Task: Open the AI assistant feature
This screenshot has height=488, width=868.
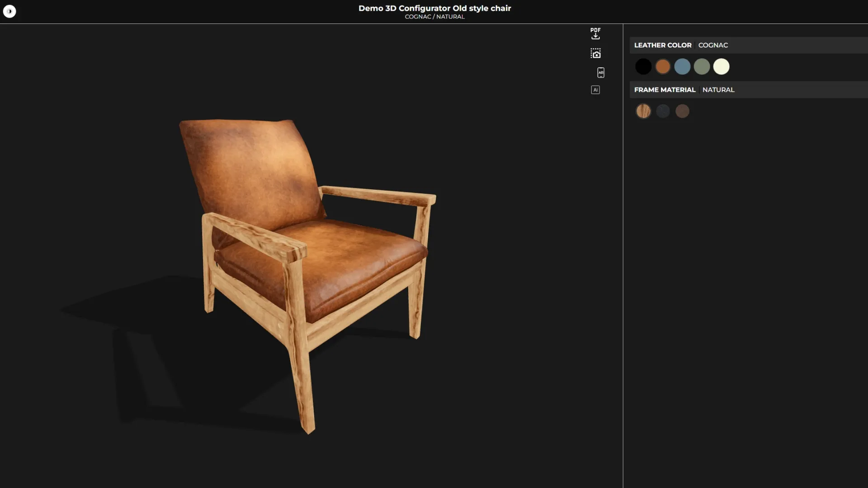Action: click(x=595, y=89)
